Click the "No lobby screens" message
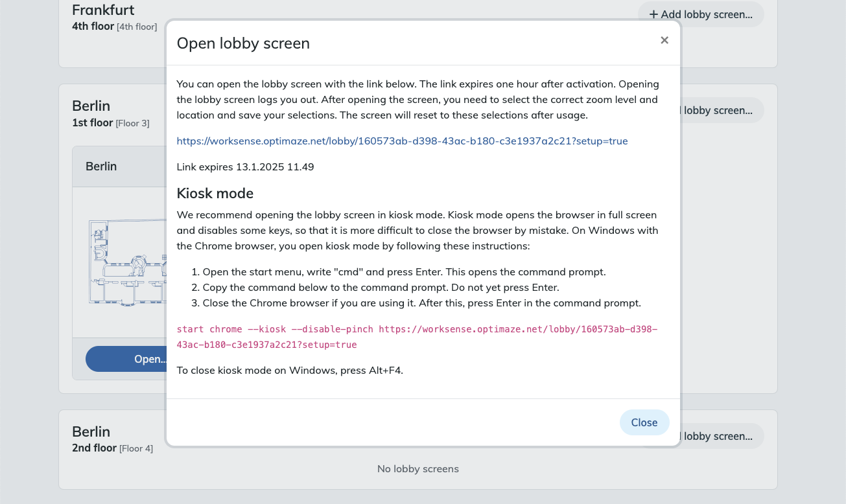The image size is (846, 504). (x=417, y=468)
